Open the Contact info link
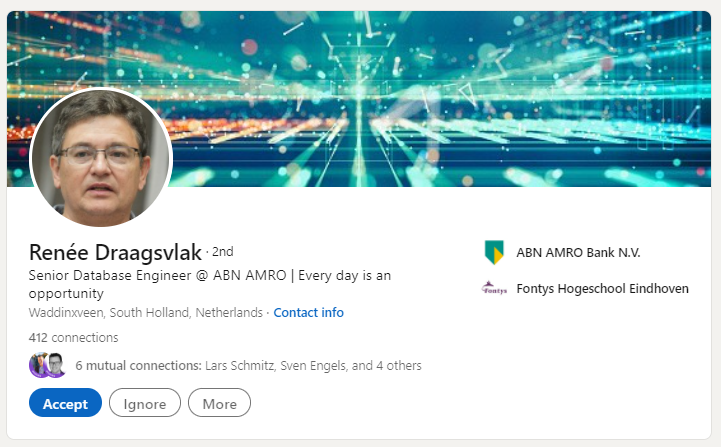 (308, 313)
